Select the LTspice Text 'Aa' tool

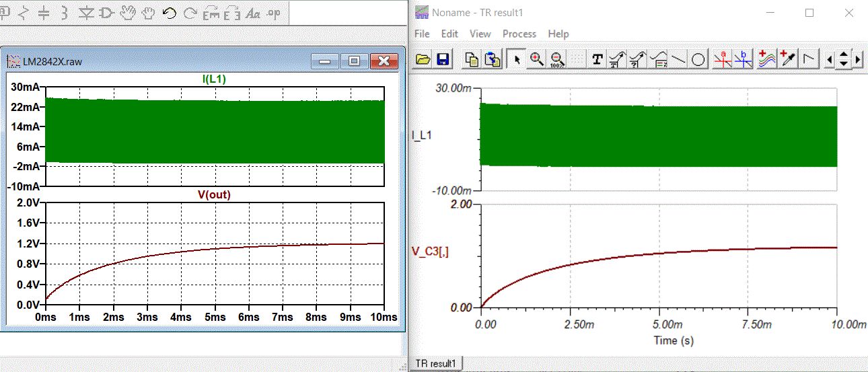pos(253,13)
